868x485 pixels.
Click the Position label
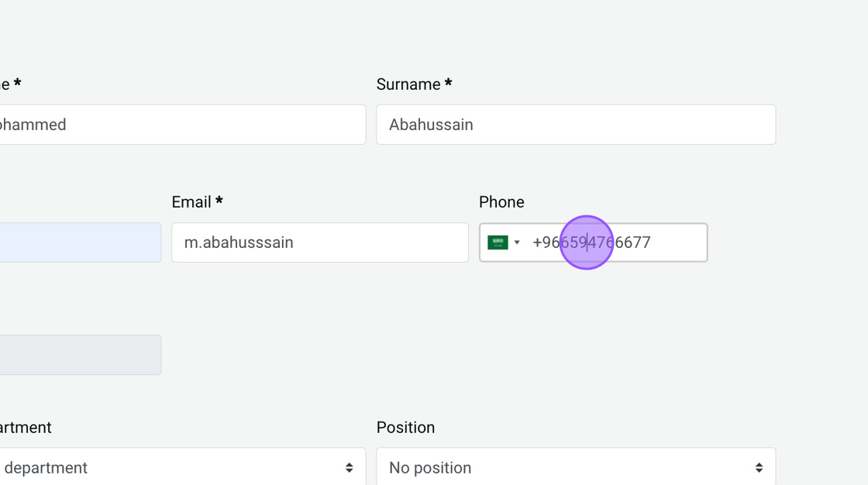pos(405,428)
